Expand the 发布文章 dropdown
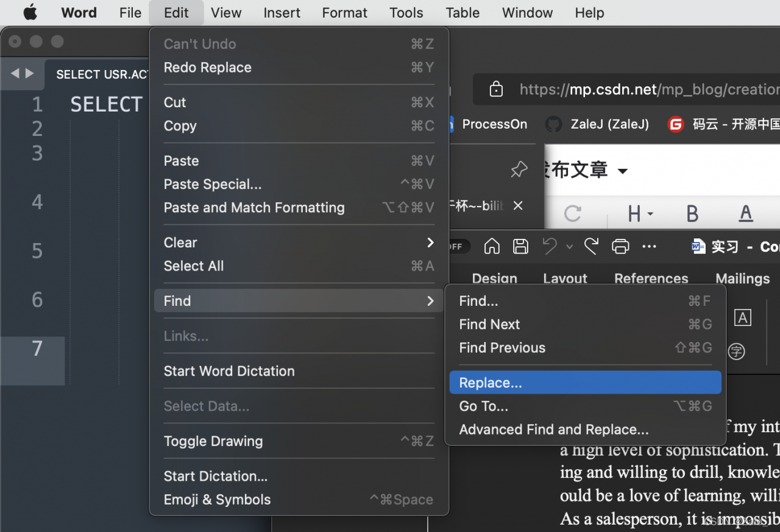The width and height of the screenshot is (780, 532). 623,171
